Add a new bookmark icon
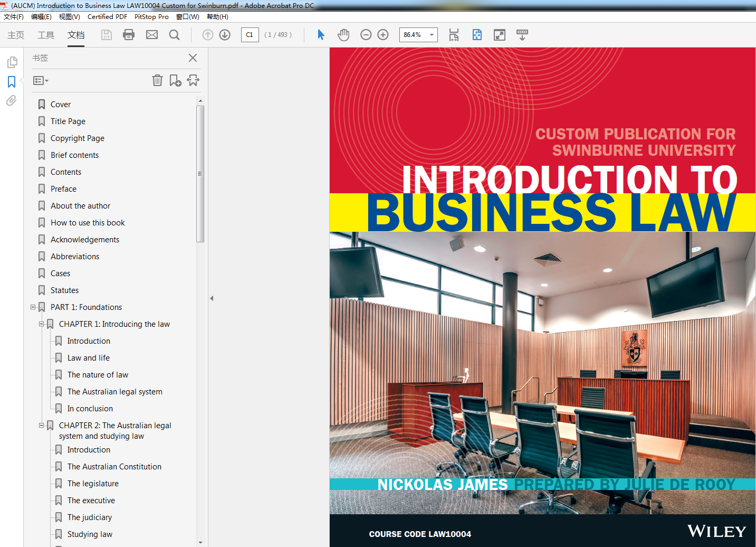The image size is (756, 547). 175,80
